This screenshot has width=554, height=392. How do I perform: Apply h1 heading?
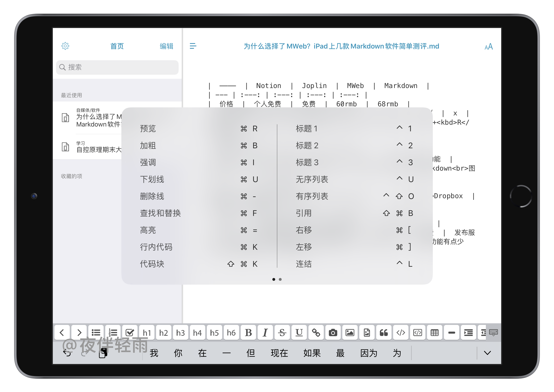click(x=147, y=332)
